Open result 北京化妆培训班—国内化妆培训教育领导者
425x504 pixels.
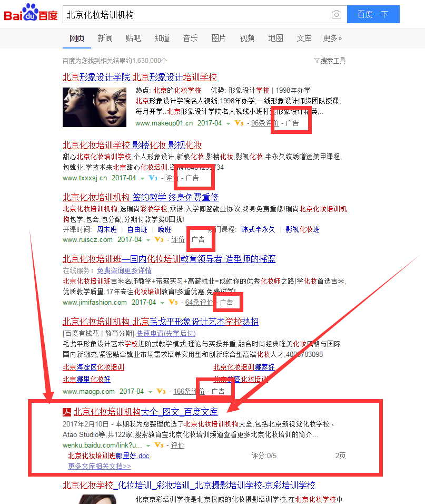[x=169, y=259]
